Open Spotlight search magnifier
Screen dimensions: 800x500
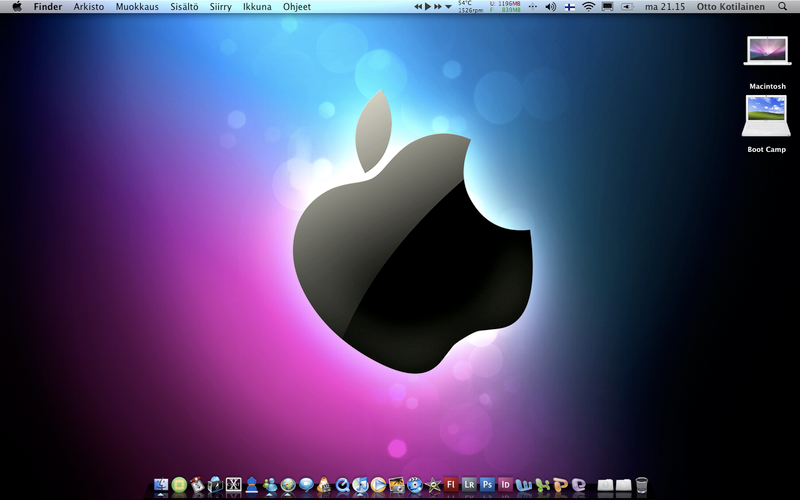pos(783,7)
